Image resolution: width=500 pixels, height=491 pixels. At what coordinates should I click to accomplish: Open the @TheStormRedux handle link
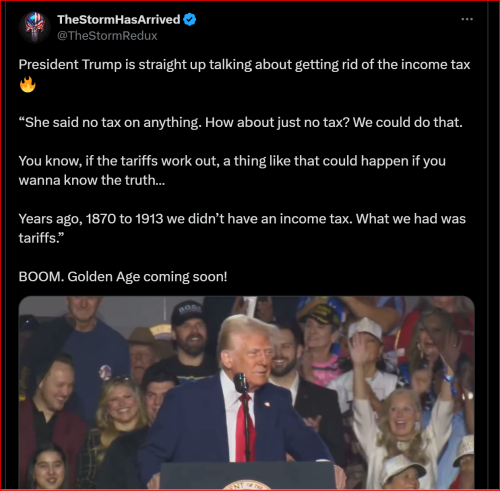click(107, 36)
